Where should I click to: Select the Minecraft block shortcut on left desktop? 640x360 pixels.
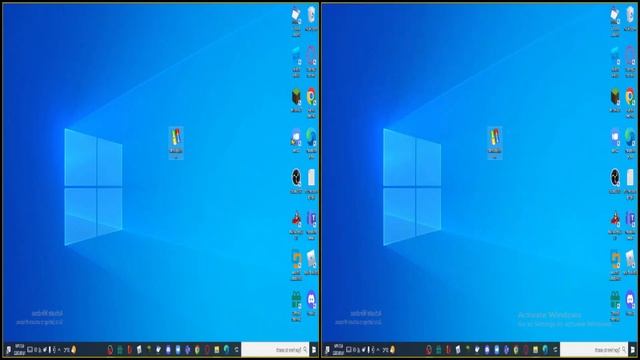click(x=296, y=97)
